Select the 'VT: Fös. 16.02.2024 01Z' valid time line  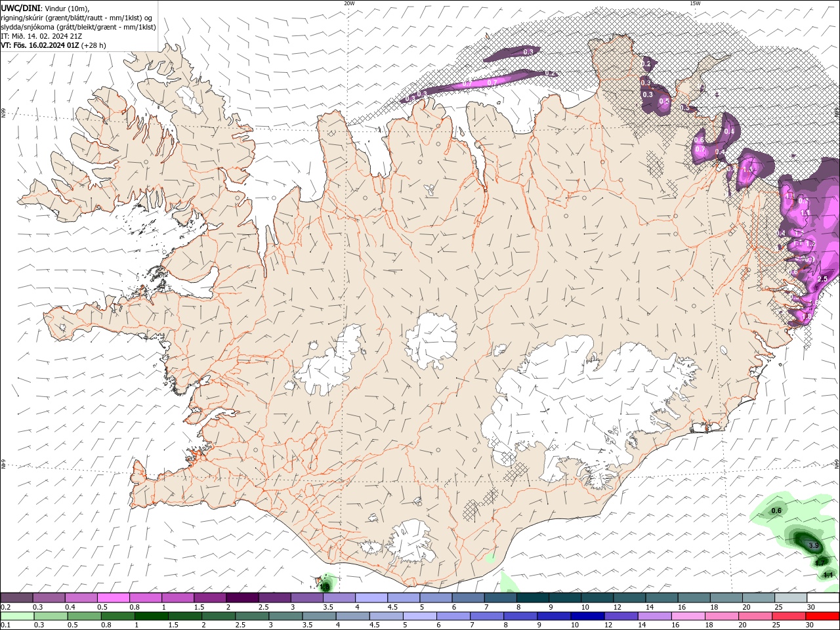pos(39,45)
